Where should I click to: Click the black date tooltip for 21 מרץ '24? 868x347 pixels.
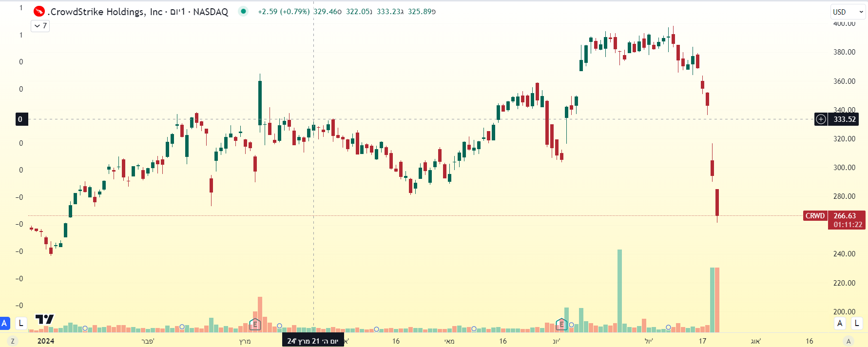(313, 341)
